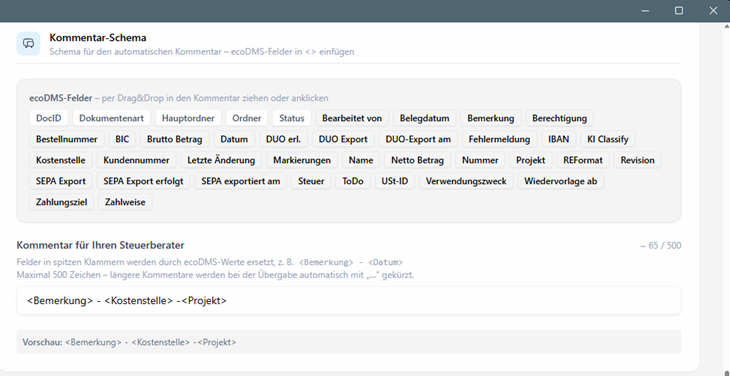Image resolution: width=730 pixels, height=376 pixels.
Task: Insert the Datum field chip
Action: [x=234, y=139]
